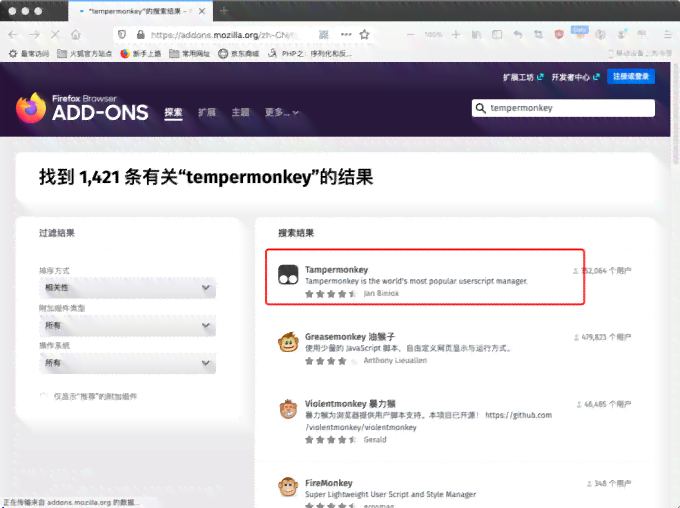Open the FireMonkey result title

(x=328, y=483)
